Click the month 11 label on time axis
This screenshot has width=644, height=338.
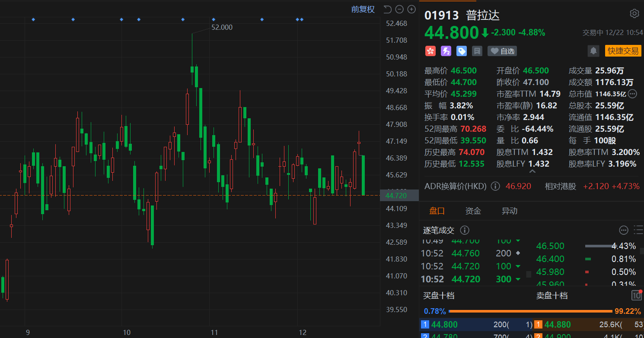[214, 332]
